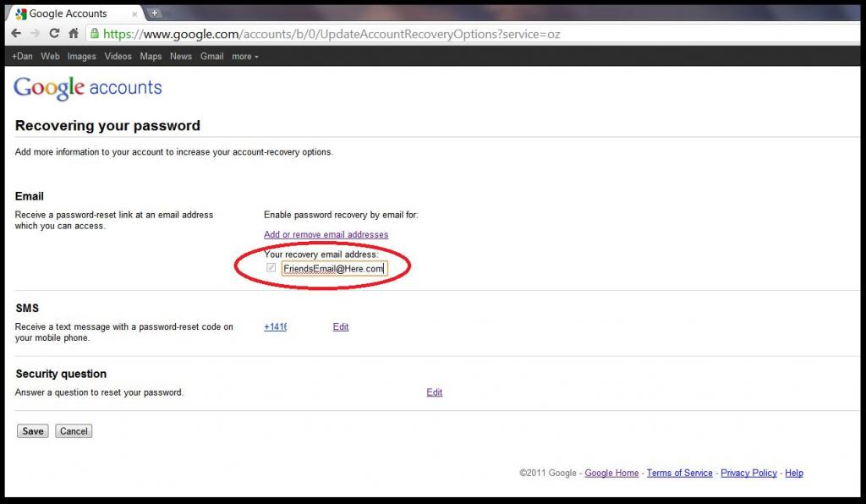Go to Web in the Google bar
This screenshot has width=866, height=504.
click(x=50, y=57)
